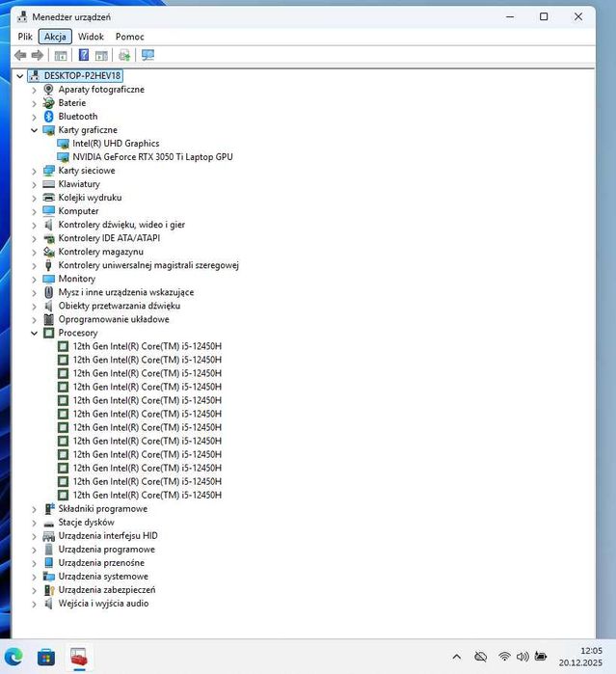Viewport: 616px width, 674px height.
Task: Click the NVIDIA GeForce RTX 3050 Ti adapter icon
Action: pyautogui.click(x=63, y=157)
